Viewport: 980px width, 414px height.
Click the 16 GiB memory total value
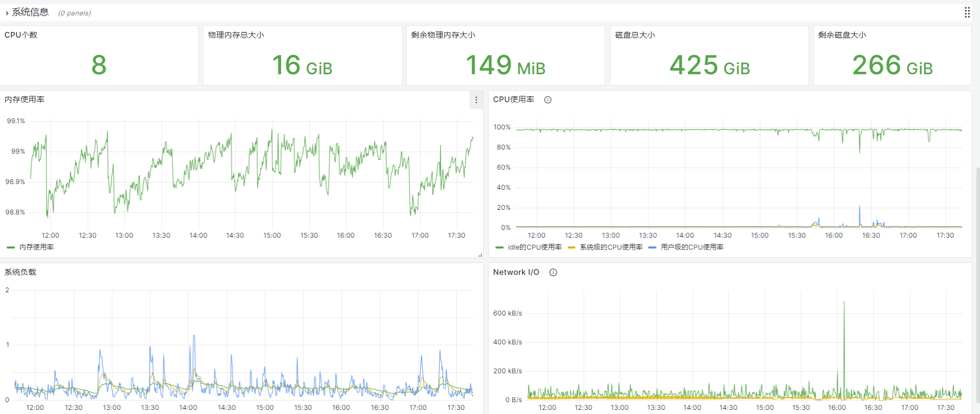[302, 65]
